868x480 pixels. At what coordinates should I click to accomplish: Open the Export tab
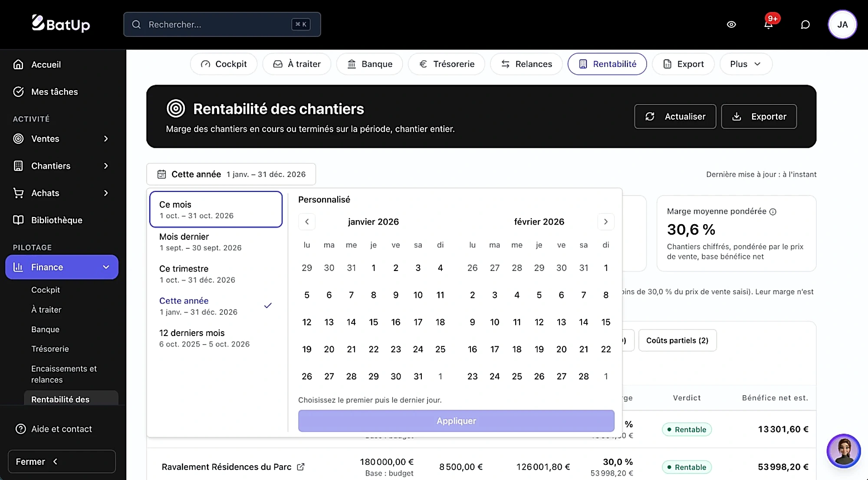point(684,64)
